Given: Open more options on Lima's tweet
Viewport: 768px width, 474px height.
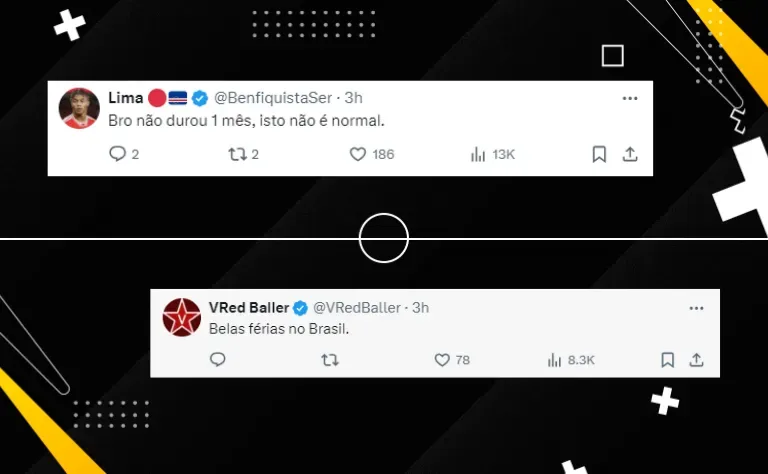Looking at the screenshot, I should click(630, 98).
